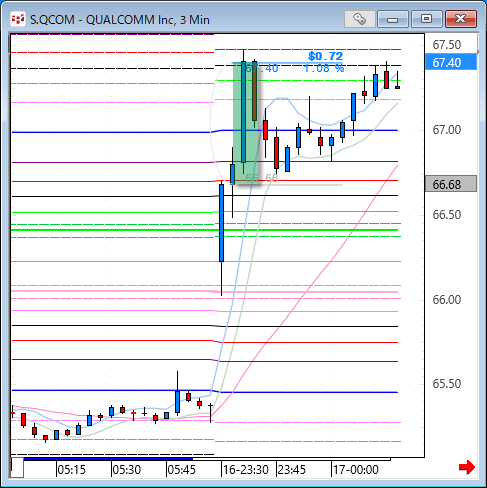487x488 pixels.
Task: Click the 66.00 price scale label
Action: pyautogui.click(x=447, y=300)
